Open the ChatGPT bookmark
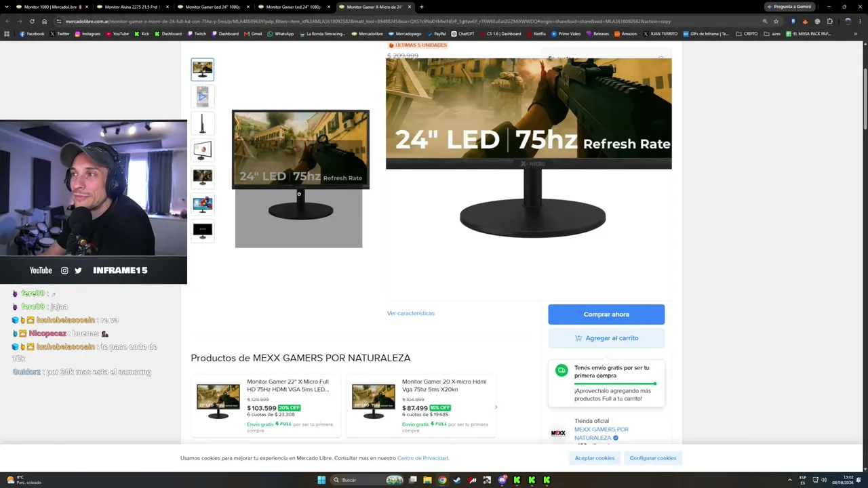Image resolution: width=868 pixels, height=488 pixels. 463,34
